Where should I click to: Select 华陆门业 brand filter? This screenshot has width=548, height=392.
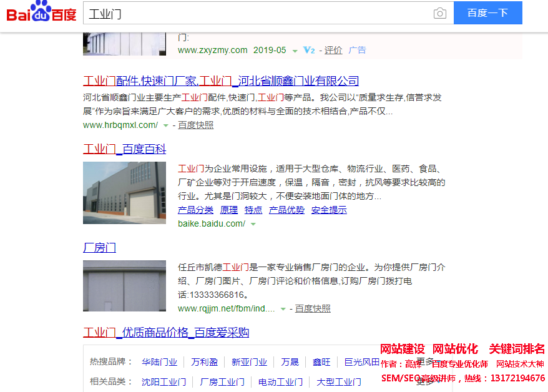pos(159,362)
